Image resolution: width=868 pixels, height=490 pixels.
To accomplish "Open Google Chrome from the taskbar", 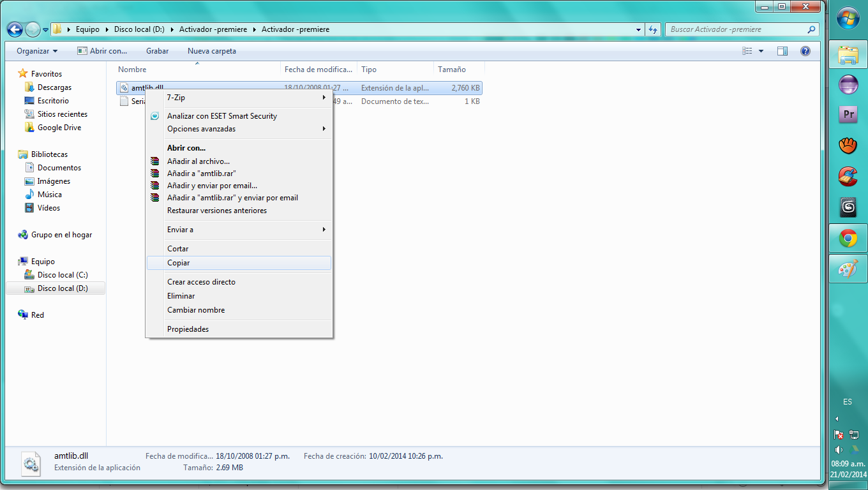I will 848,239.
